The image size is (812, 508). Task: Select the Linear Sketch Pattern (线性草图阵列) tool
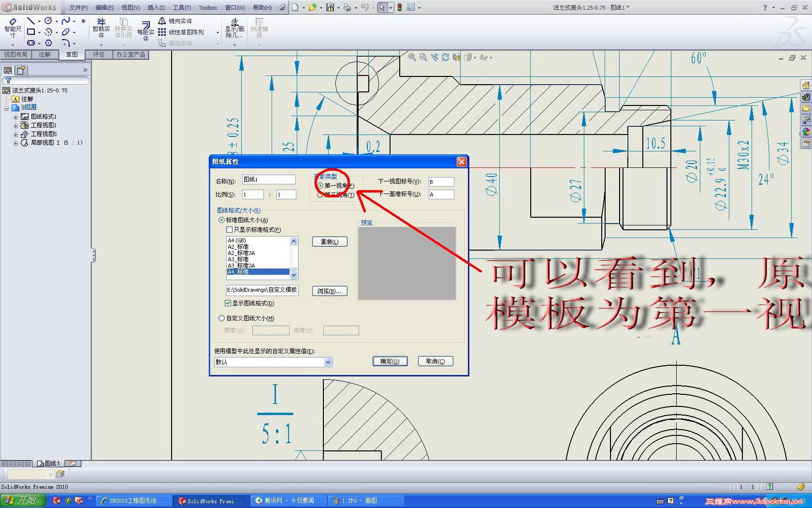pyautogui.click(x=181, y=32)
